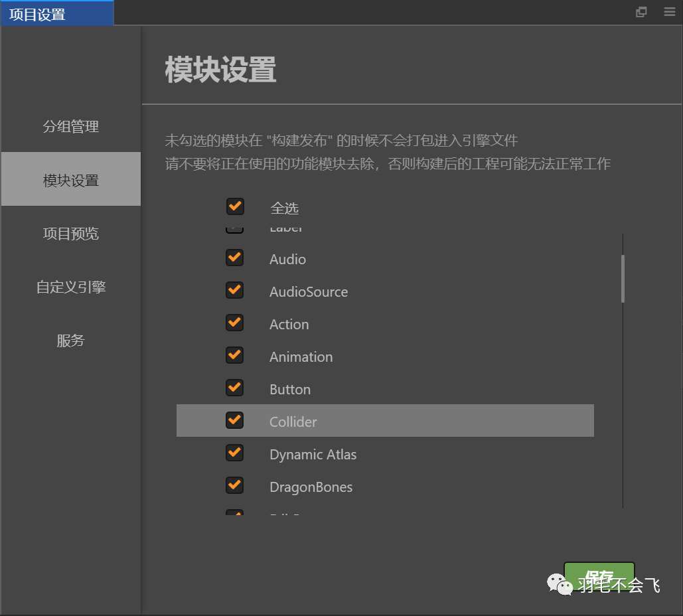Click the module list scrollbar thumb
The width and height of the screenshot is (683, 616).
[x=623, y=279]
